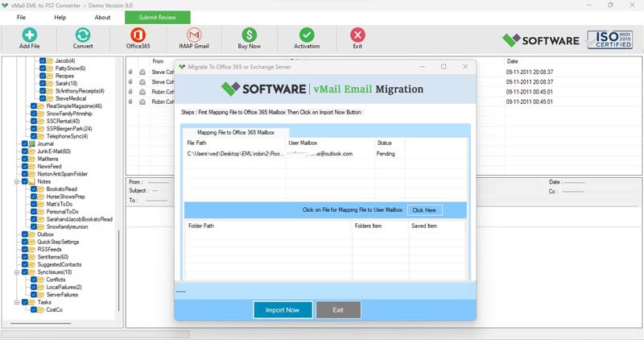Uncheck the SentItems(60) checkbox
This screenshot has width=644, height=340.
pyautogui.click(x=25, y=257)
